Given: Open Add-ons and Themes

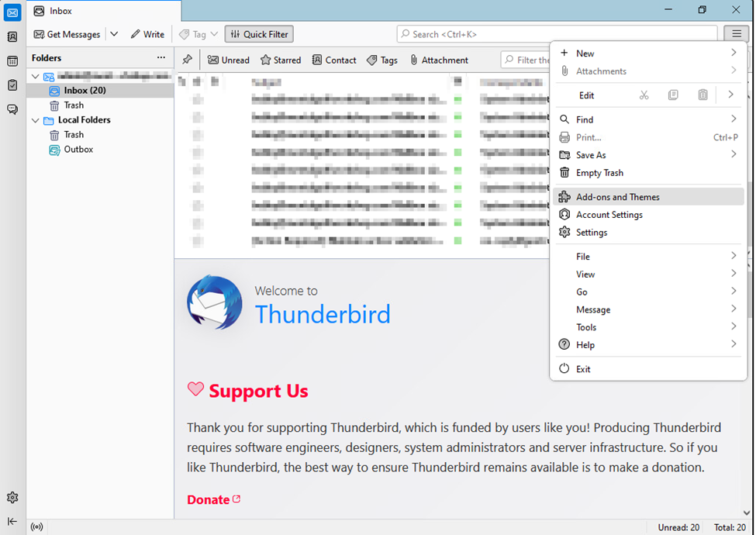Looking at the screenshot, I should pos(648,197).
